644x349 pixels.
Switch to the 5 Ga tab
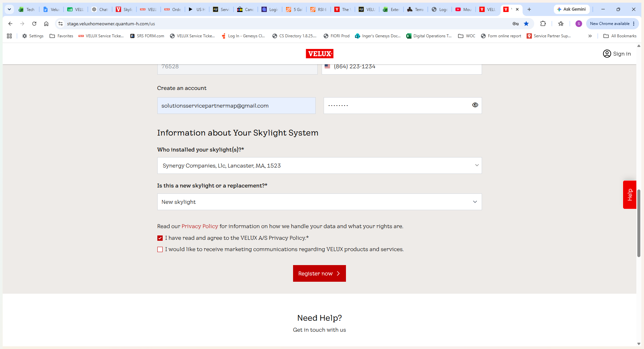[294, 9]
